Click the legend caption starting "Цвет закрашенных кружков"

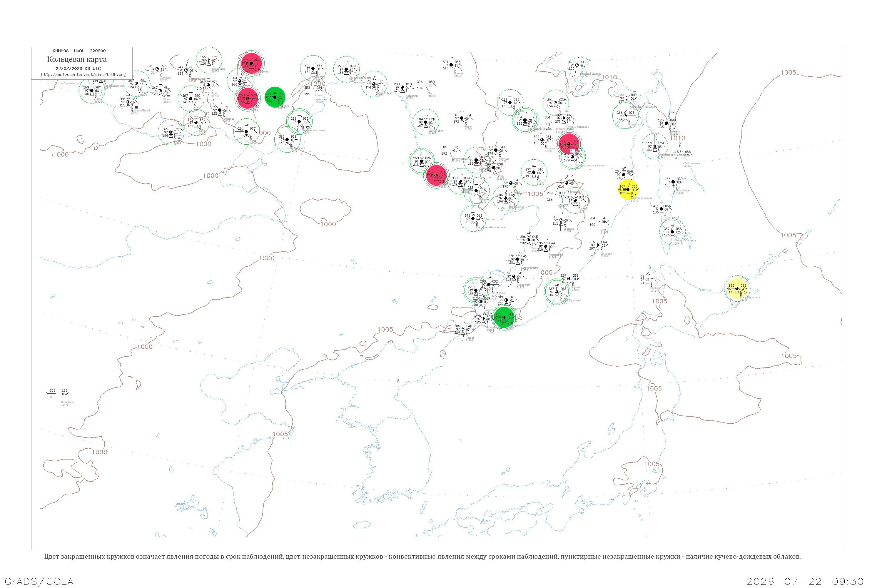pos(422,557)
